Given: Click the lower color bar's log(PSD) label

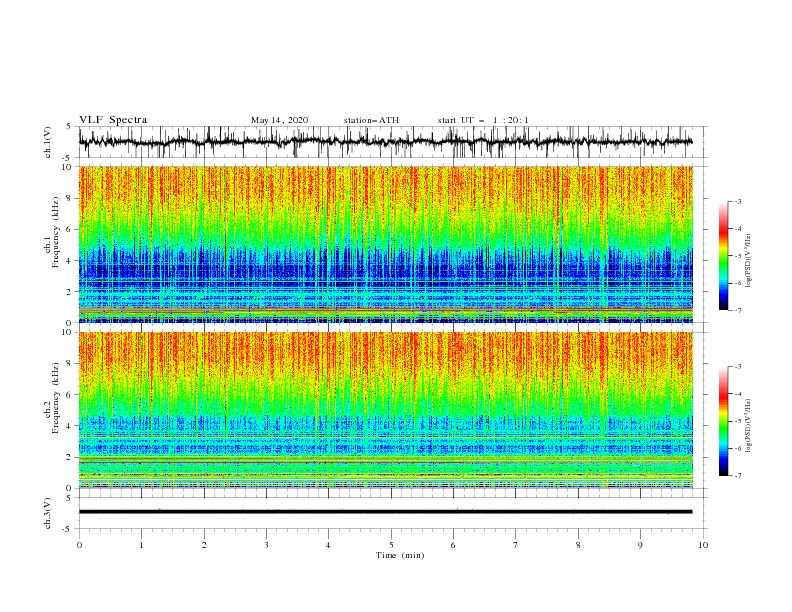Looking at the screenshot, I should click(748, 425).
